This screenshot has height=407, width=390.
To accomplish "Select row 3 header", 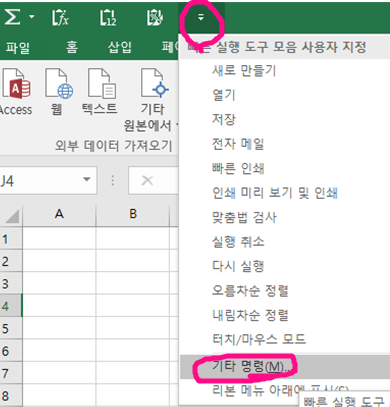I will pos(11,283).
